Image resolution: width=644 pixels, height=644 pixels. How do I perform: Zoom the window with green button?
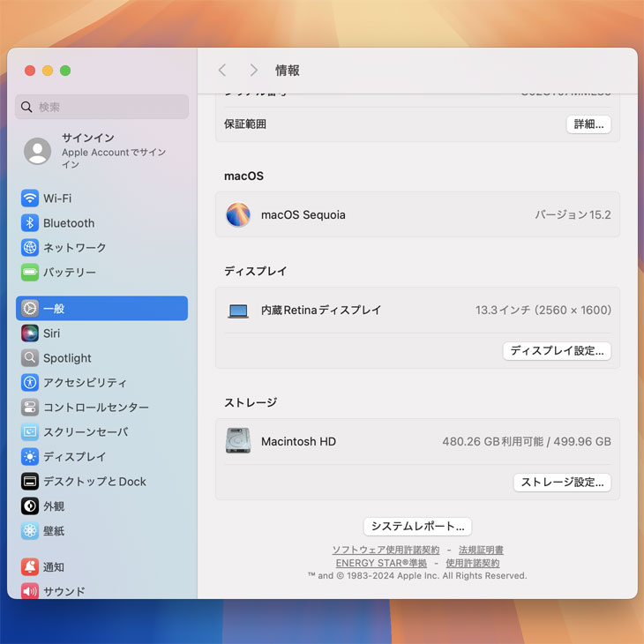65,71
